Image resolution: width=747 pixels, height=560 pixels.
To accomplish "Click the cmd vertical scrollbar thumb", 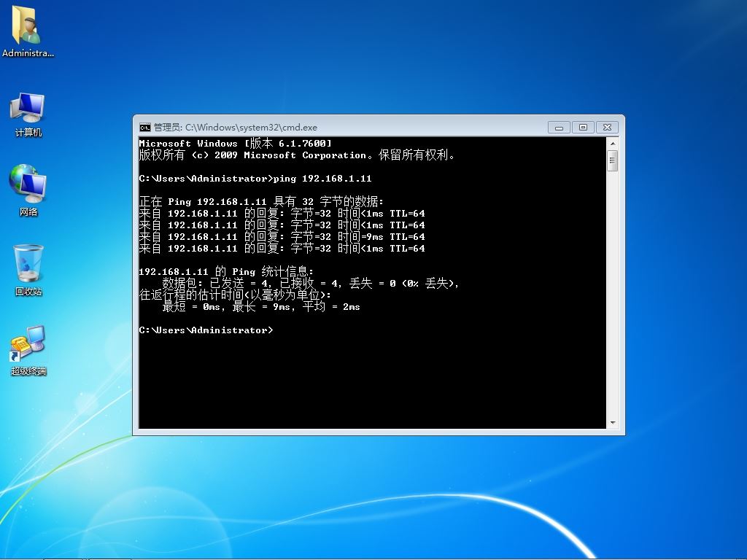I will pos(613,161).
